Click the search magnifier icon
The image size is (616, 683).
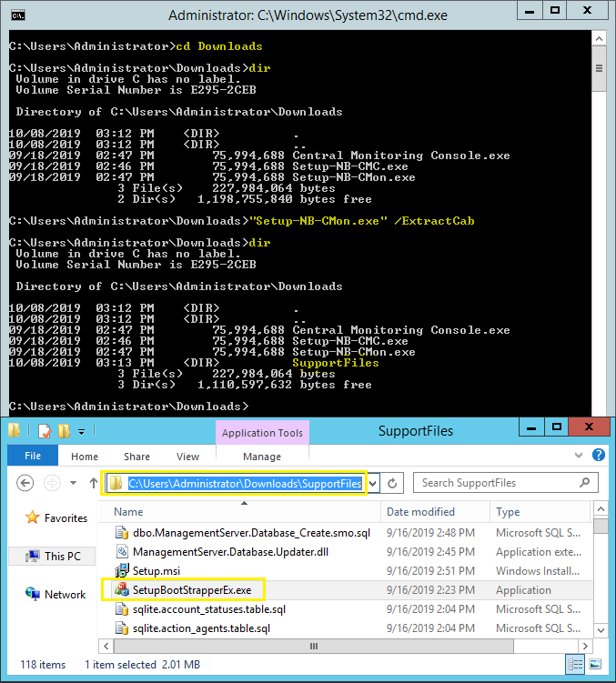tap(585, 483)
